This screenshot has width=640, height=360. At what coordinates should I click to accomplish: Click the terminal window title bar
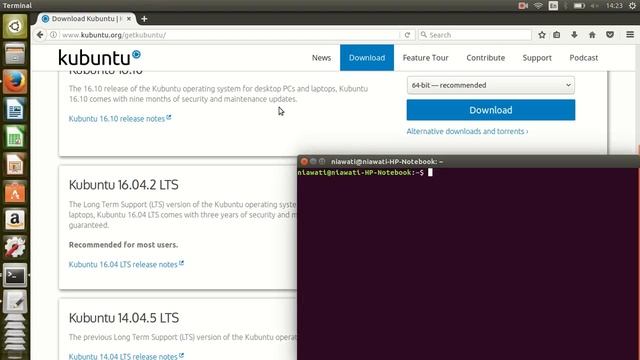click(469, 161)
